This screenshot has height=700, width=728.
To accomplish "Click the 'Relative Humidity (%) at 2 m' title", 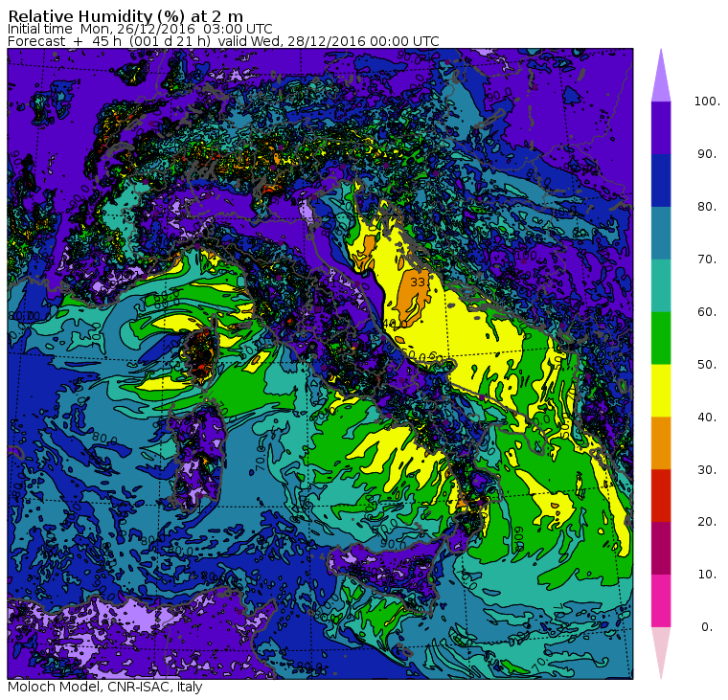I will (x=125, y=16).
